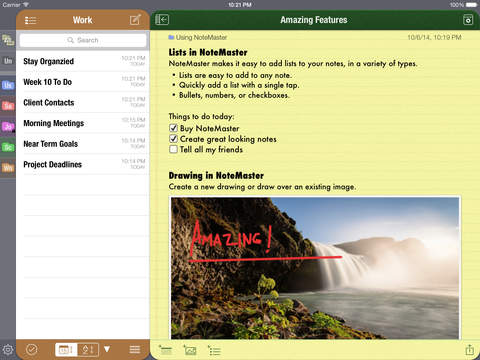
Task: Create a new note with compose icon
Action: coord(135,20)
